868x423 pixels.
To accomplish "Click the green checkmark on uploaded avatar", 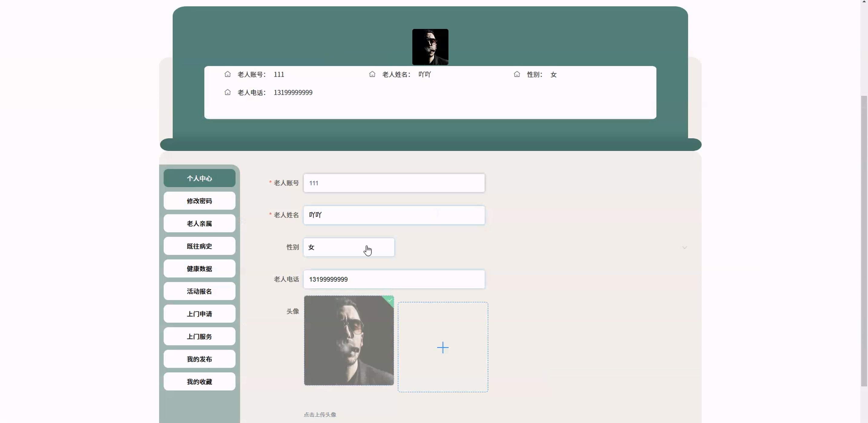I will point(390,300).
